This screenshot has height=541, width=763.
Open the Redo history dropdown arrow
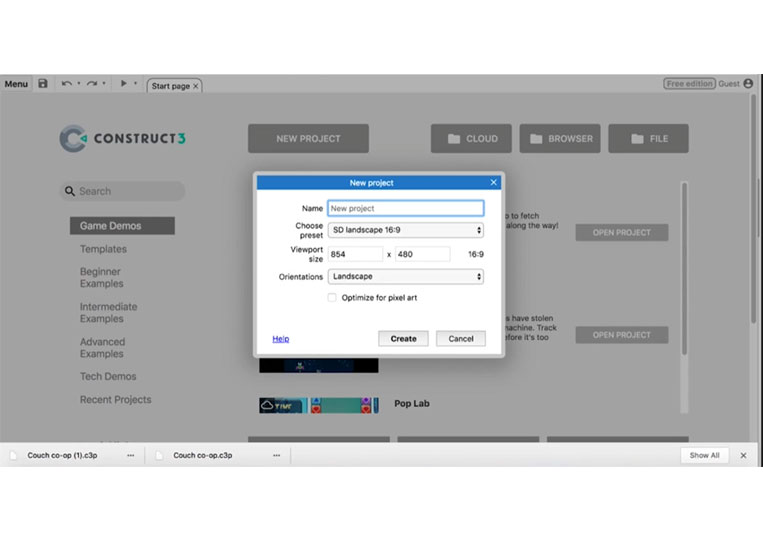(104, 83)
